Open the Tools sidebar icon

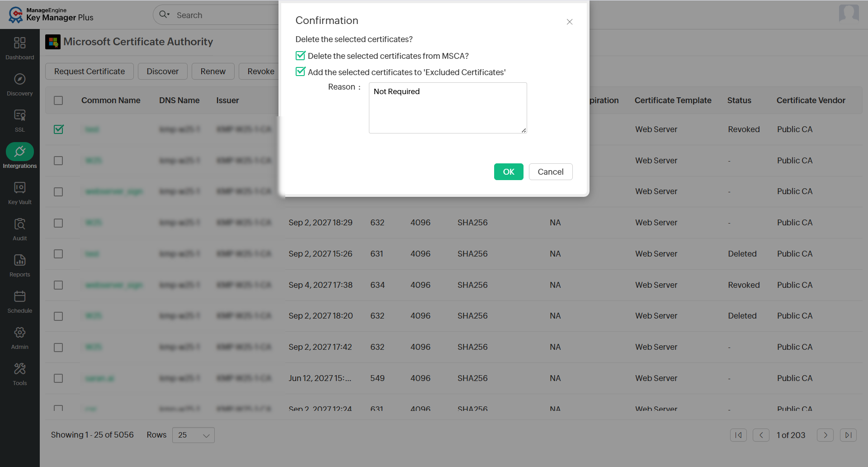tap(20, 369)
